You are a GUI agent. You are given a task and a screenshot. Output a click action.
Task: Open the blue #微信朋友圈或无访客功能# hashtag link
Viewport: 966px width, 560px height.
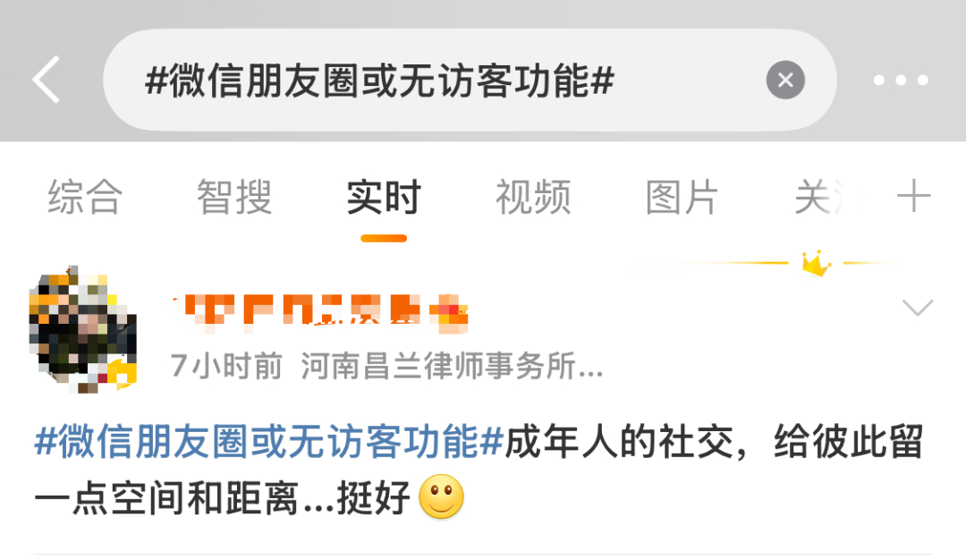(x=269, y=442)
